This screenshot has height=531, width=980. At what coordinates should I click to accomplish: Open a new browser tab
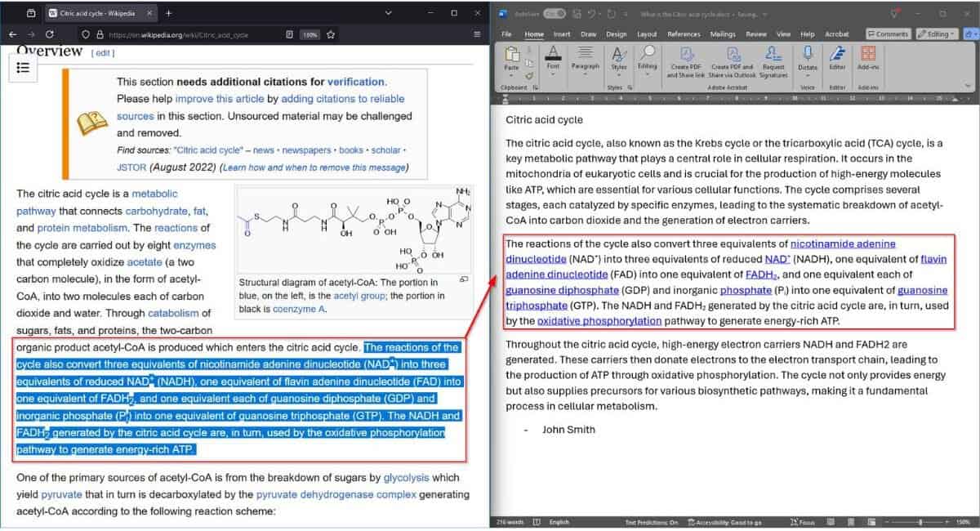tap(168, 13)
